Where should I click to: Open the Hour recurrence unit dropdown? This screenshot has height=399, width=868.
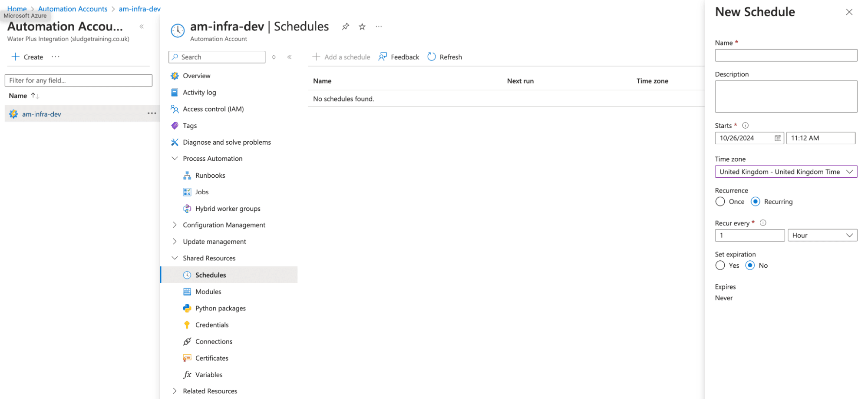(822, 235)
